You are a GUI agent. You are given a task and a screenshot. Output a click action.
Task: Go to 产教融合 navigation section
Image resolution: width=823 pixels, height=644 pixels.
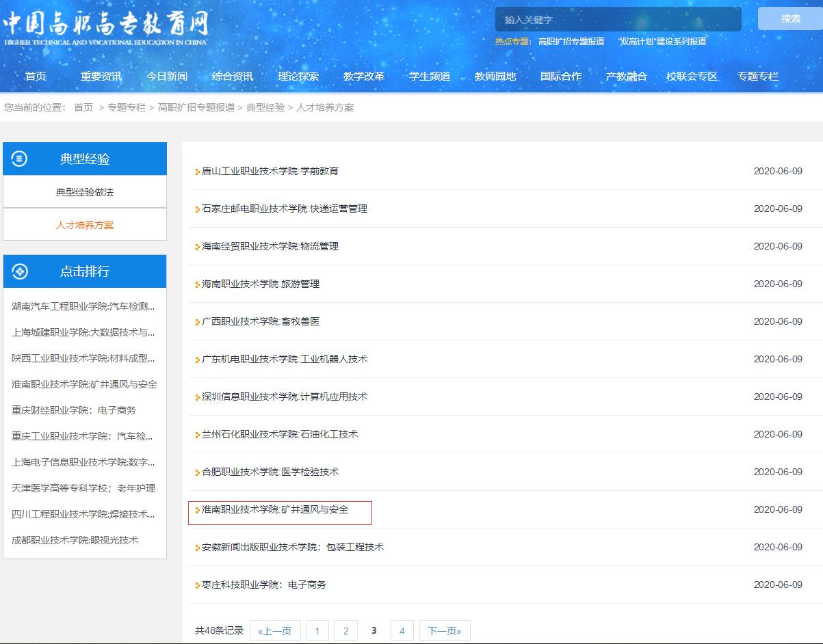tap(626, 77)
